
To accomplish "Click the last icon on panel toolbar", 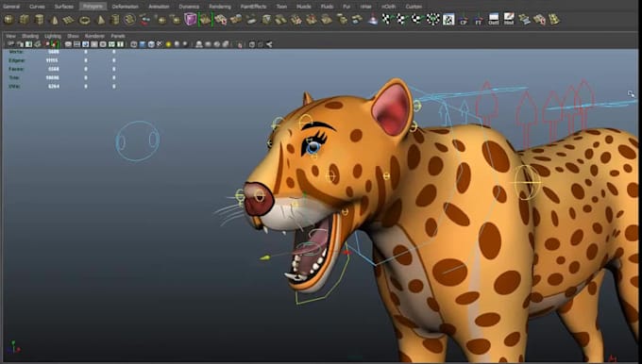I will (269, 44).
